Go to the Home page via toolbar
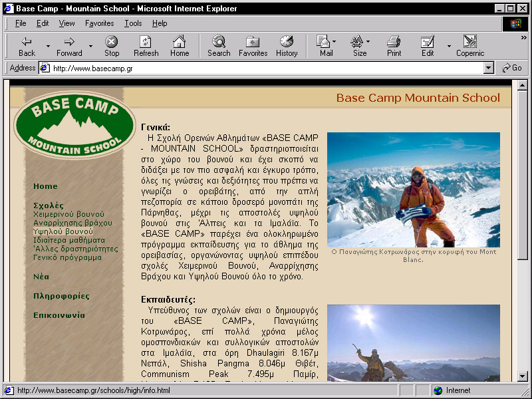 click(x=180, y=46)
